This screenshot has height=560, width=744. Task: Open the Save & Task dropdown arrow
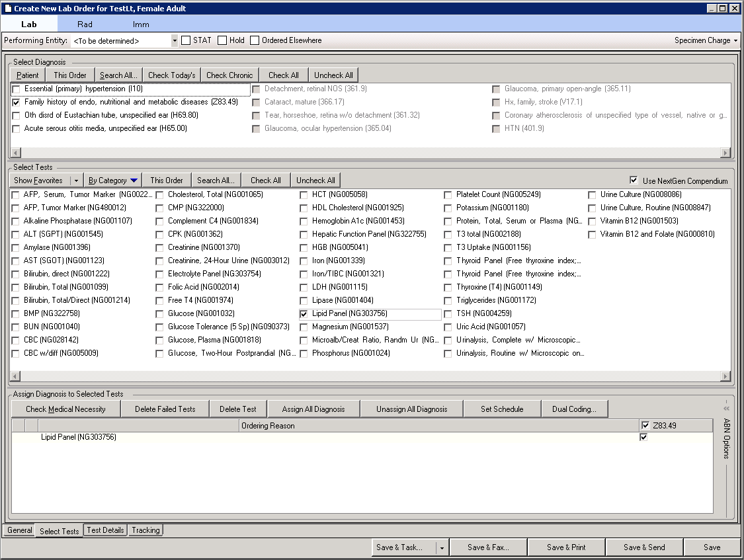[442, 547]
